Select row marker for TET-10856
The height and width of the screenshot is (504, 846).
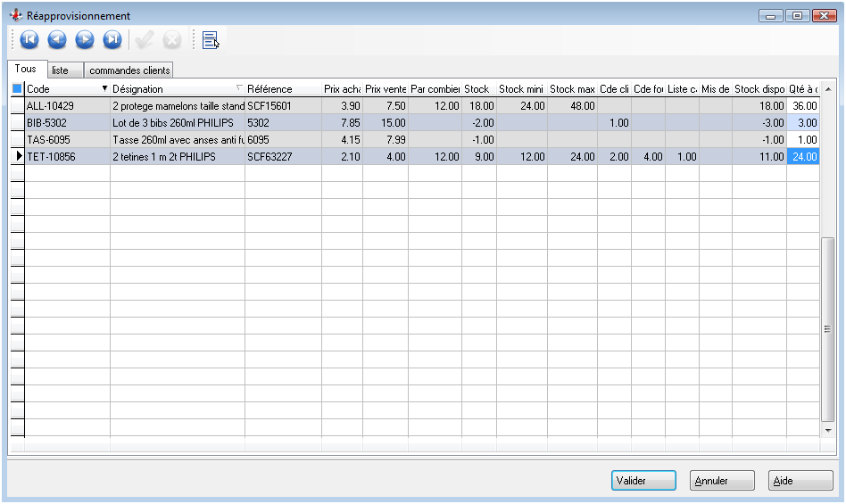(17, 156)
